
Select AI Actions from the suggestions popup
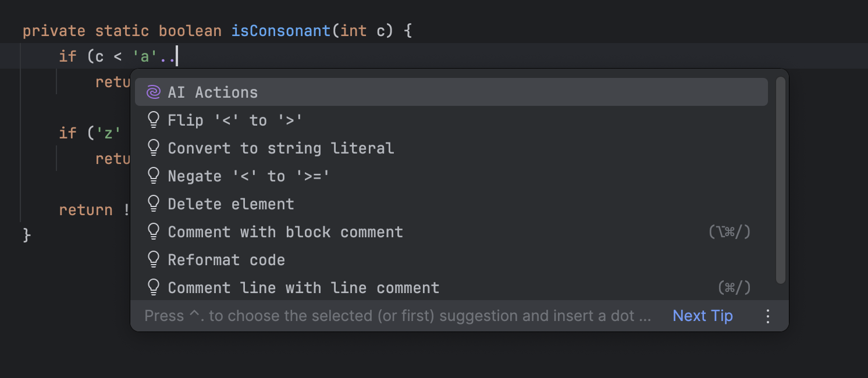(212, 91)
